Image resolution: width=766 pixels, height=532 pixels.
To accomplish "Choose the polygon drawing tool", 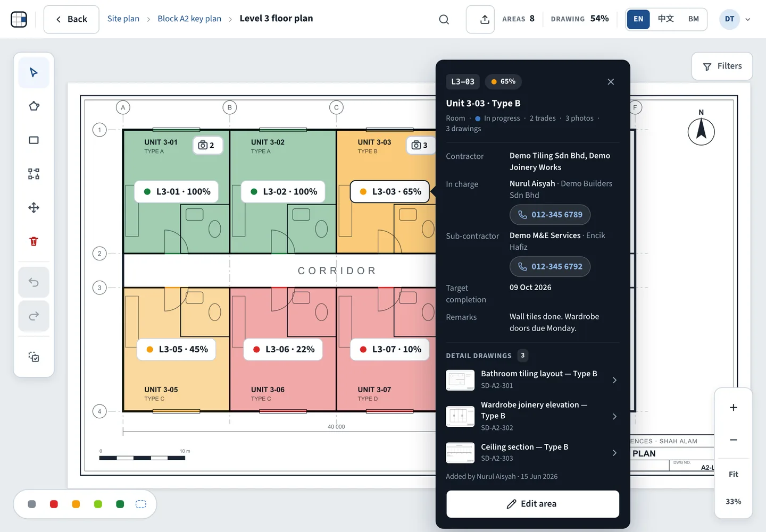I will [x=34, y=106].
